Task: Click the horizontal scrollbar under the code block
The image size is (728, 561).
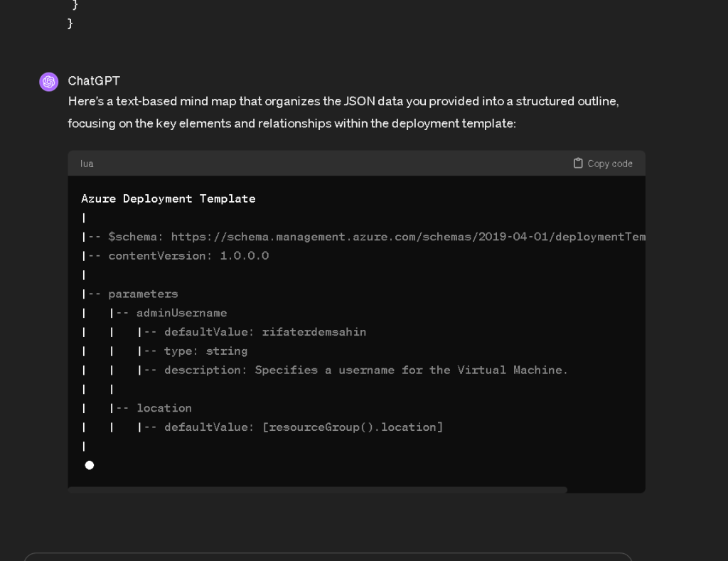Action: point(318,489)
